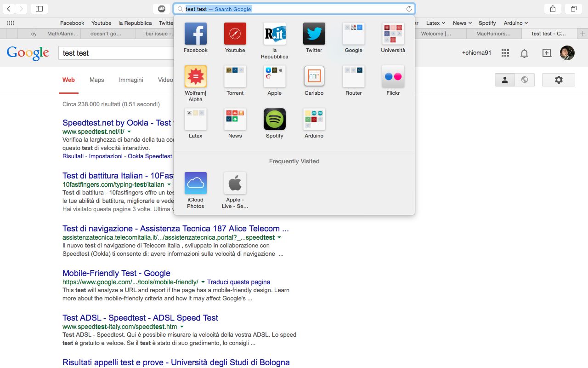The height and width of the screenshot is (368, 588).
Task: Show the Favorites grid icon in bookmarks bar
Action: click(11, 23)
